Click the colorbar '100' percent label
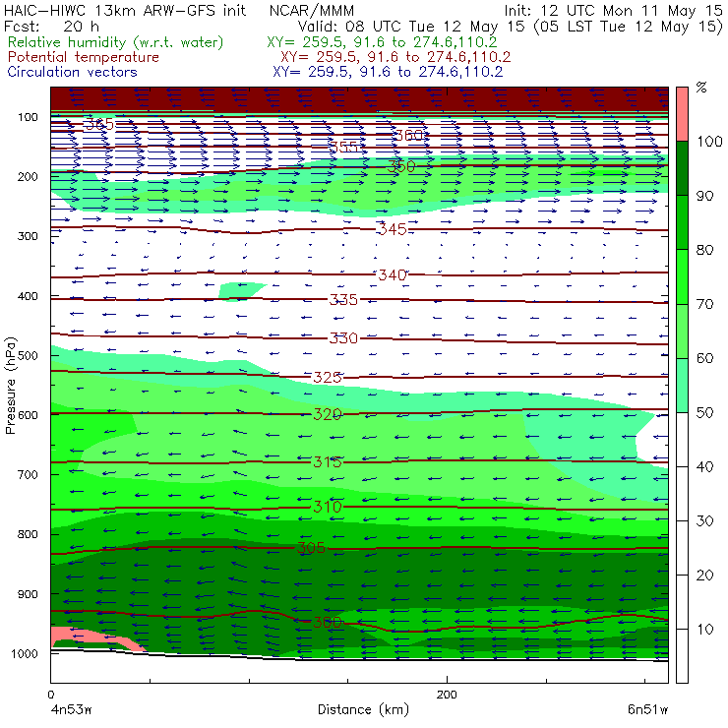 (x=709, y=142)
